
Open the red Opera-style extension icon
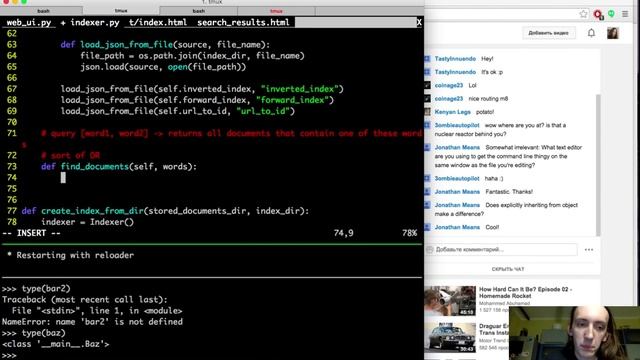(598, 15)
